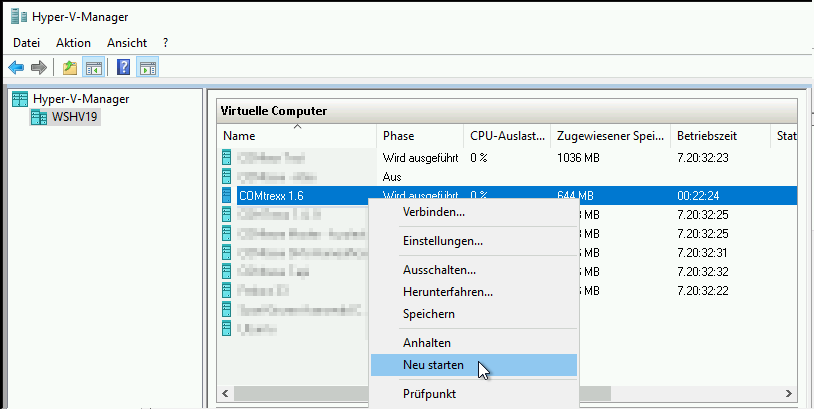Open the ? help menu
This screenshot has height=409, width=814.
pyautogui.click(x=165, y=43)
